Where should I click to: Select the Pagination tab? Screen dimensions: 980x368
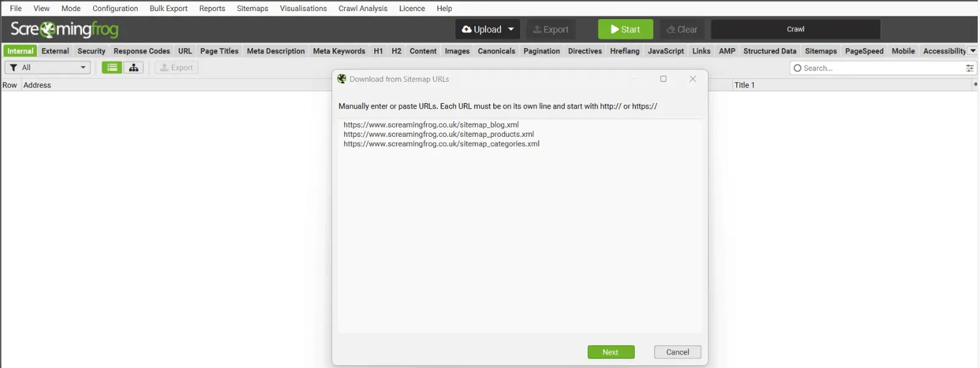click(541, 51)
